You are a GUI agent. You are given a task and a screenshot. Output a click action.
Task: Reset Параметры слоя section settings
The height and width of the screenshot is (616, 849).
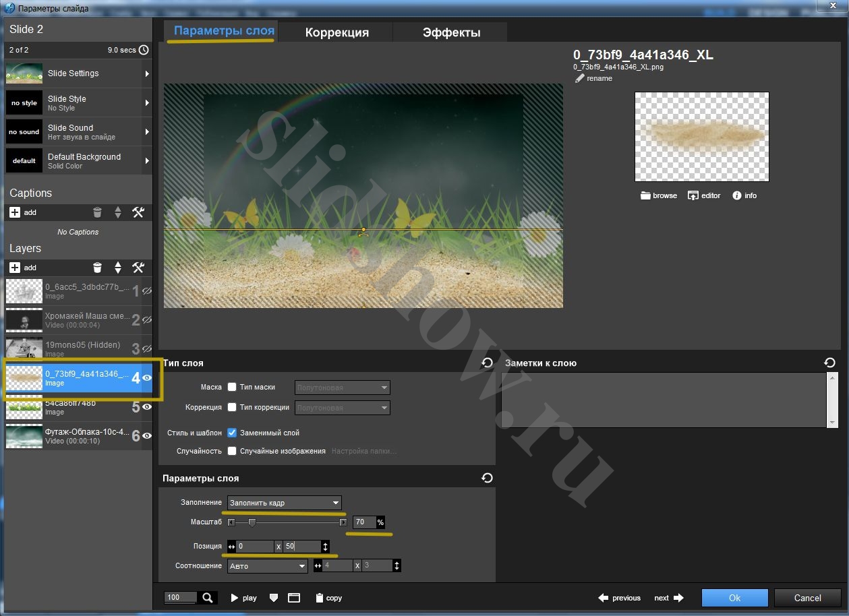tap(487, 478)
